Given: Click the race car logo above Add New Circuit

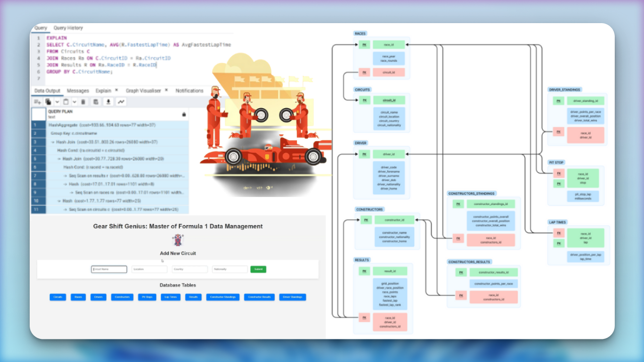Looking at the screenshot, I should coord(178,240).
